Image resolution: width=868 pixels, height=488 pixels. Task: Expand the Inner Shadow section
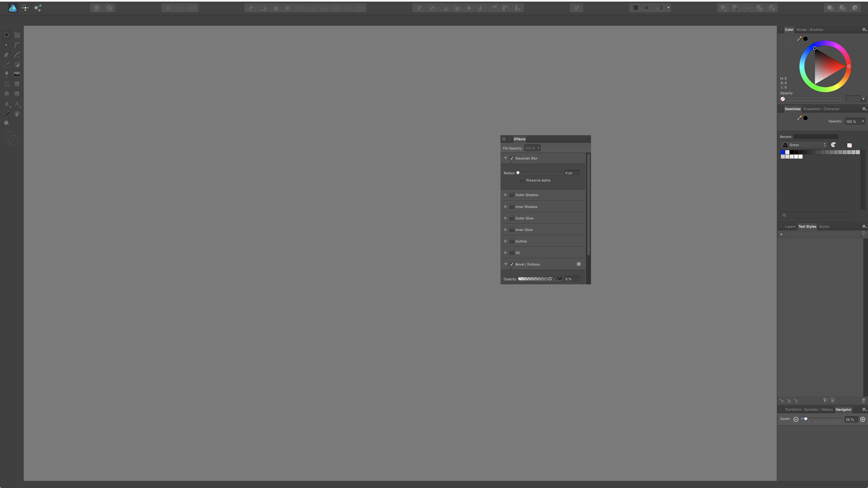(505, 206)
